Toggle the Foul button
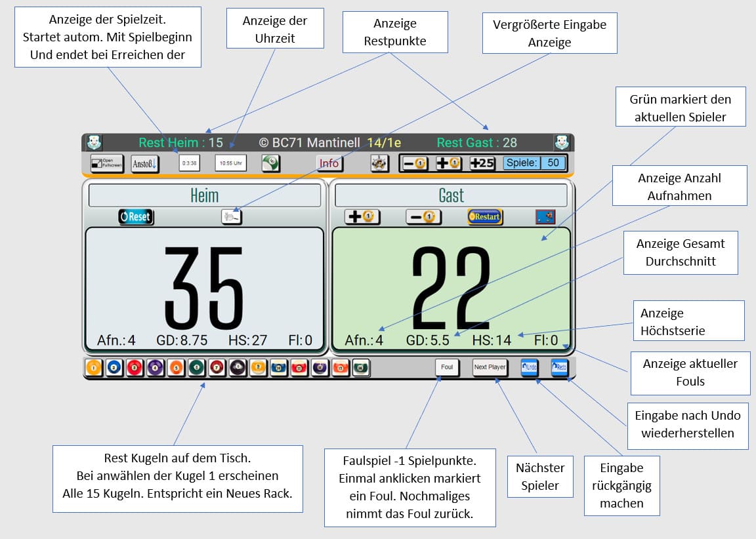 [447, 367]
